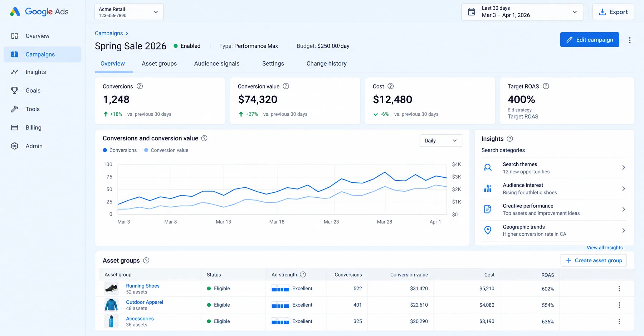Viewport: 644px width, 336px height.
Task: Click Create asset group button
Action: [594, 260]
